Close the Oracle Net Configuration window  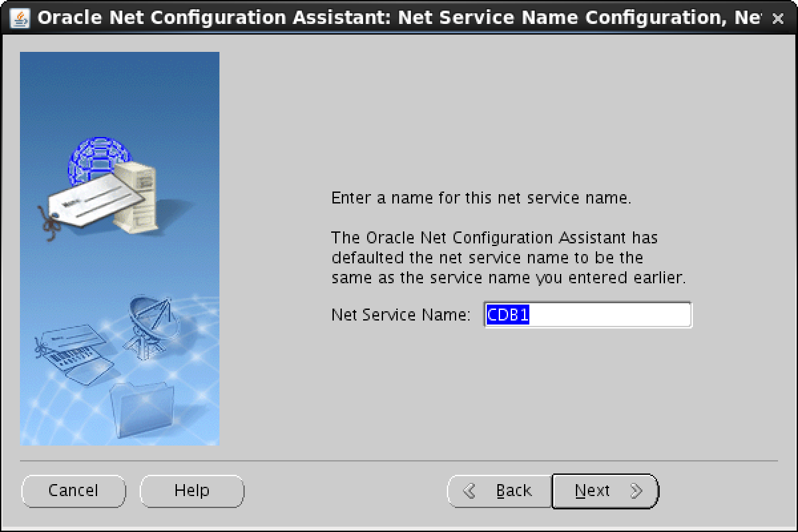click(777, 19)
